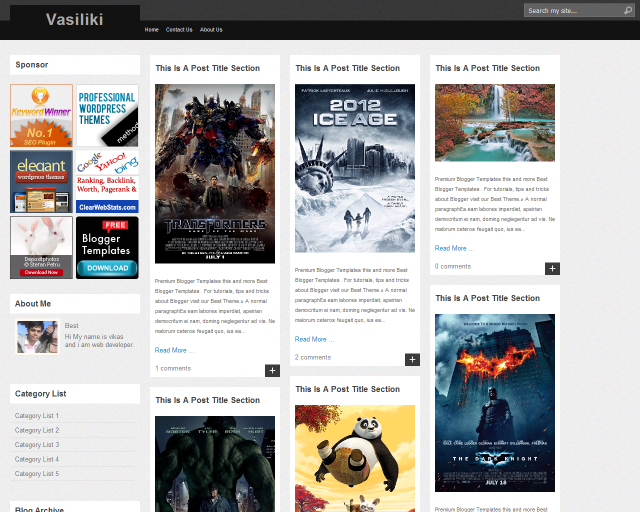Click the Blog Archive widget heading

click(40, 509)
